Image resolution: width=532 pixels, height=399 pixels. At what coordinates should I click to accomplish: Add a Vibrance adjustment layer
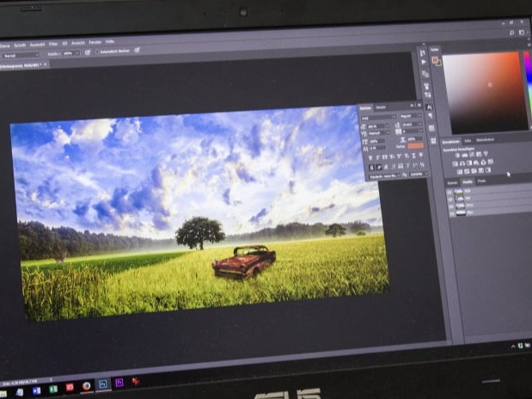point(486,154)
